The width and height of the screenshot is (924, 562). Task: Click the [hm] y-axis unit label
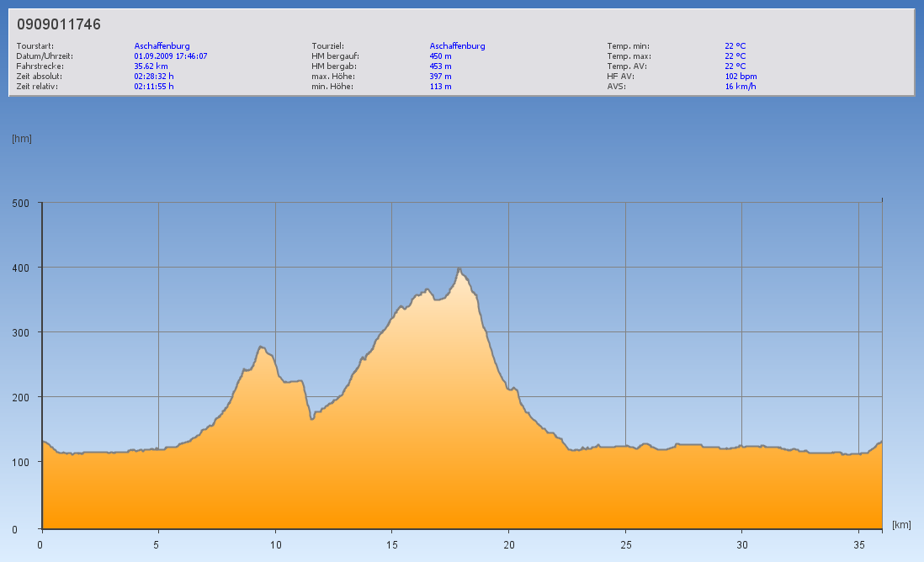click(22, 139)
